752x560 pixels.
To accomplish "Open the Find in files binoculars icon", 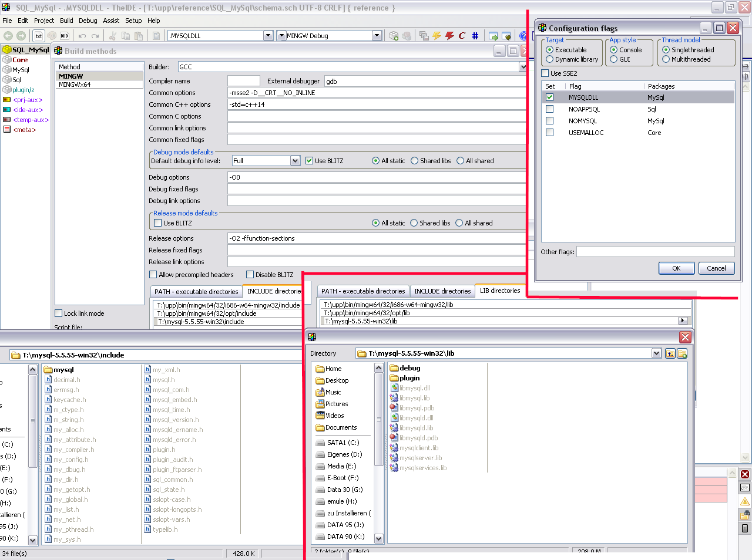I will click(x=745, y=515).
